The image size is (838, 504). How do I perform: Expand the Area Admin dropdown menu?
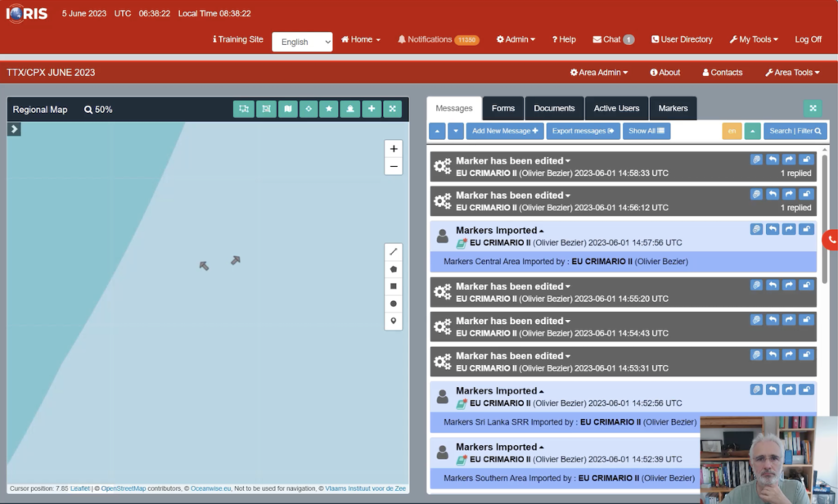(x=599, y=72)
